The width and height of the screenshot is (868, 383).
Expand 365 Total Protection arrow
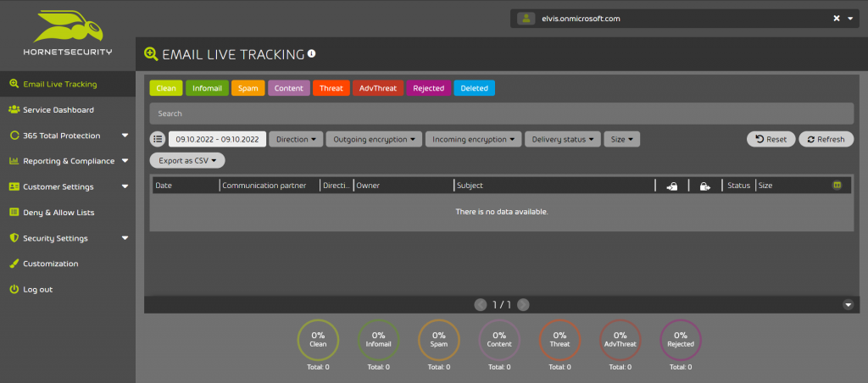click(x=125, y=135)
